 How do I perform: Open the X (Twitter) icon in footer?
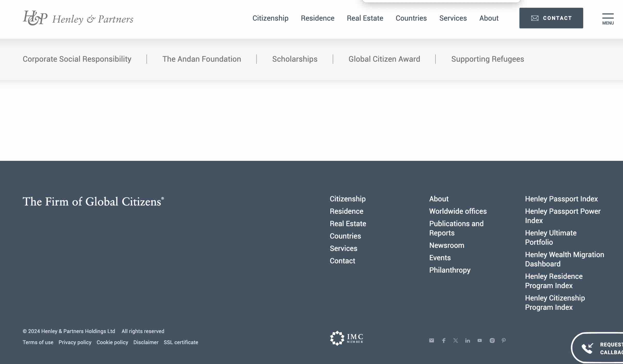456,341
